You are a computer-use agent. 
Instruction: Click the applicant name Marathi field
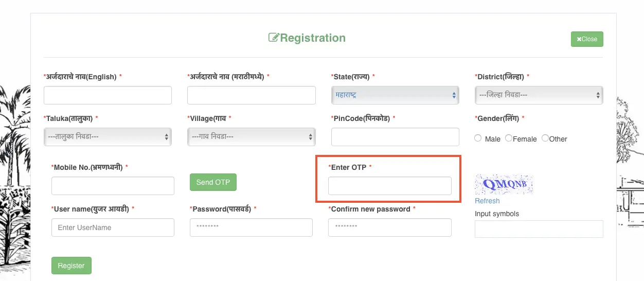click(x=251, y=95)
